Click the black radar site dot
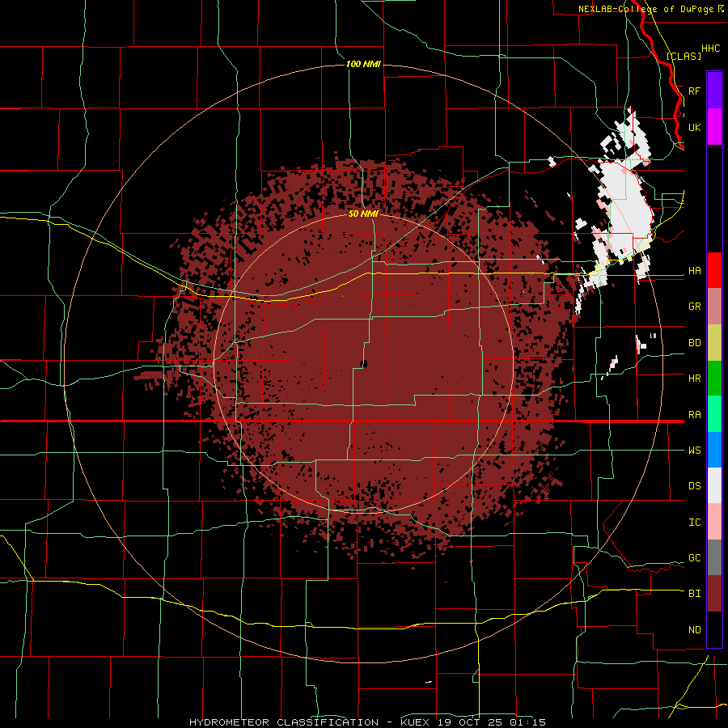The height and width of the screenshot is (728, 728). [x=363, y=364]
